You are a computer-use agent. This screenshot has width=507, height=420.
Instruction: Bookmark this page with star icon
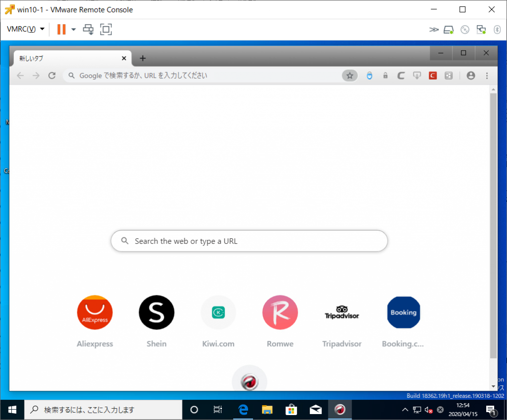(x=350, y=76)
